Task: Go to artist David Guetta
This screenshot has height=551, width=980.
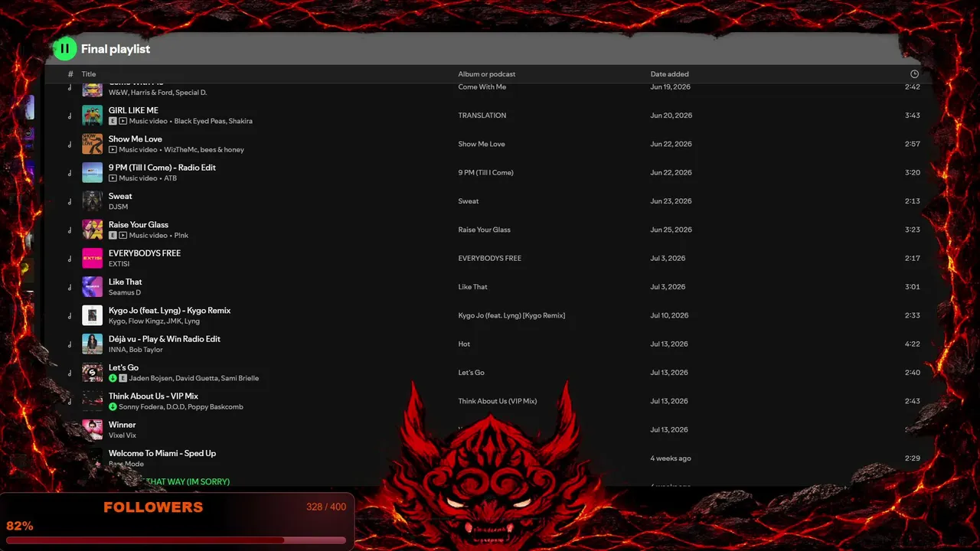Action: tap(197, 378)
